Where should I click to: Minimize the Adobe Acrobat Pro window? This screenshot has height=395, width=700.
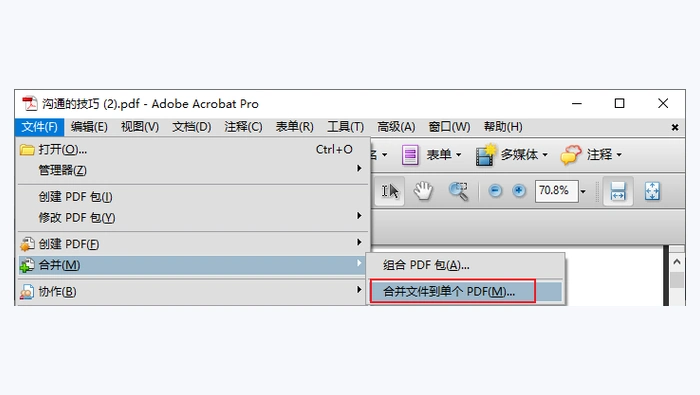tap(577, 104)
